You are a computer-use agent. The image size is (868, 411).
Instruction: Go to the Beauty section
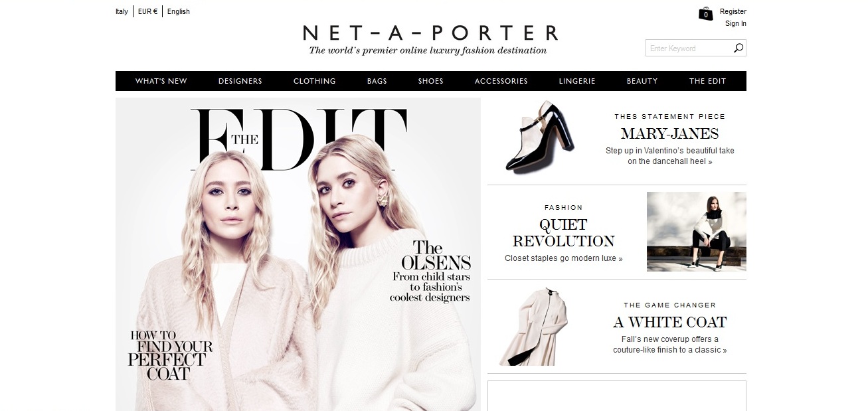tap(642, 81)
